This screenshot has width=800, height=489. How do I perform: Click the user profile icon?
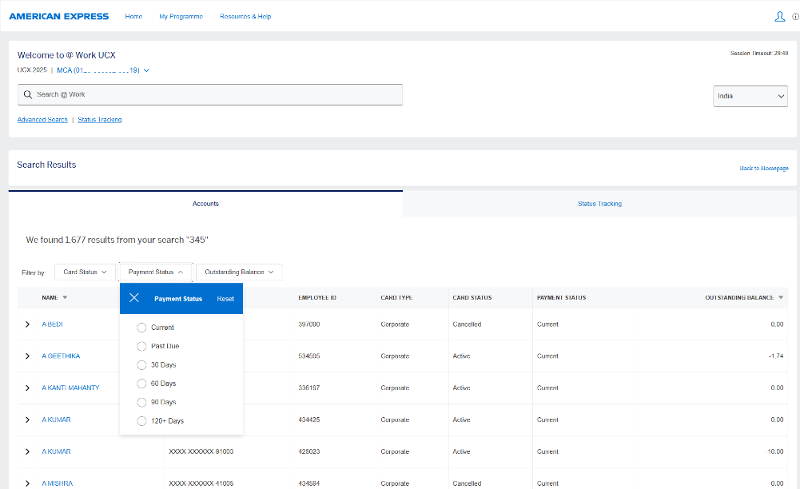pos(780,17)
